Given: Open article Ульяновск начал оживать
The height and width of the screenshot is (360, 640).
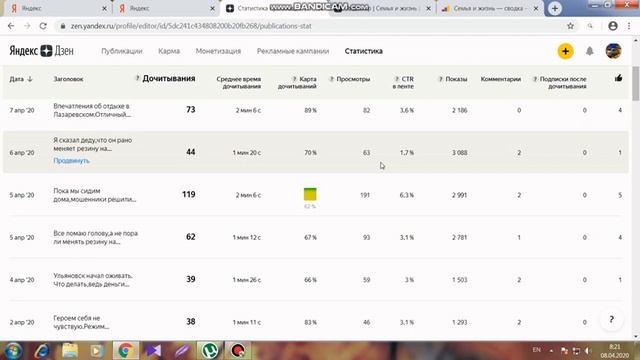Looking at the screenshot, I should (93, 280).
